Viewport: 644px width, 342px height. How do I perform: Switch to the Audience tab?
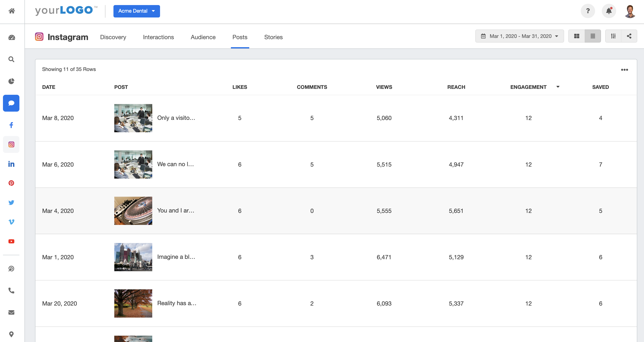203,37
